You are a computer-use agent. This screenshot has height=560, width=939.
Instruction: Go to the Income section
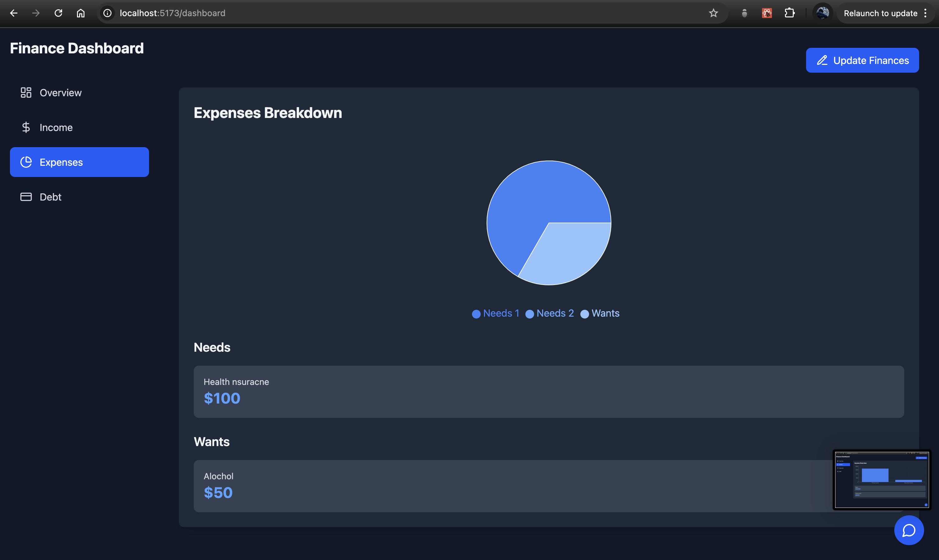(x=56, y=128)
